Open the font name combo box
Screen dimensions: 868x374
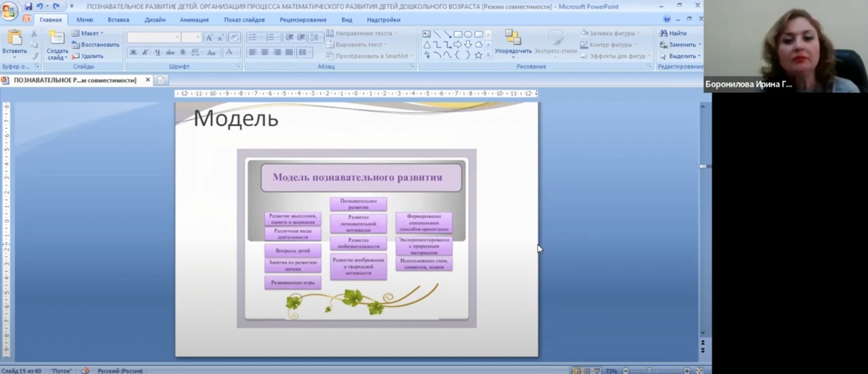pos(153,38)
